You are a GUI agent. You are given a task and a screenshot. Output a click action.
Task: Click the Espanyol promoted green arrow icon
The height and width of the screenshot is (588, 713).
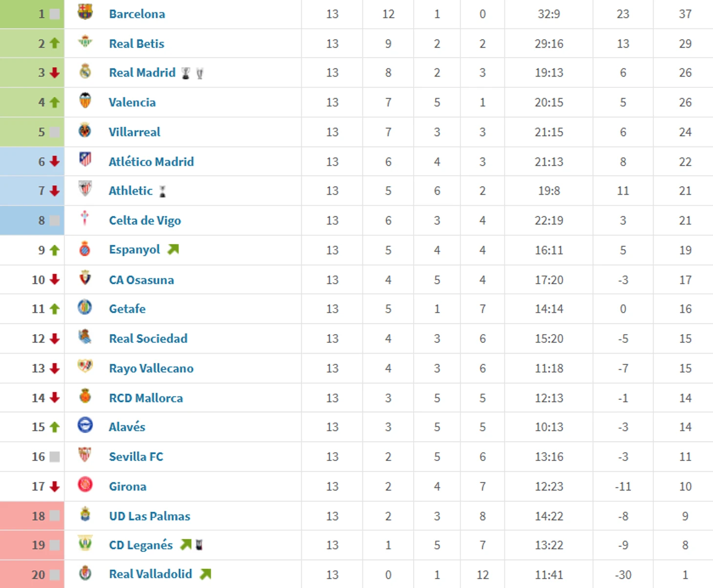click(173, 250)
